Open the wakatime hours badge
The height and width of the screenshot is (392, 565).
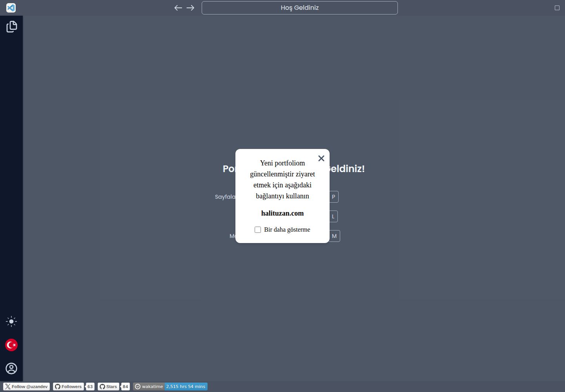(170, 387)
